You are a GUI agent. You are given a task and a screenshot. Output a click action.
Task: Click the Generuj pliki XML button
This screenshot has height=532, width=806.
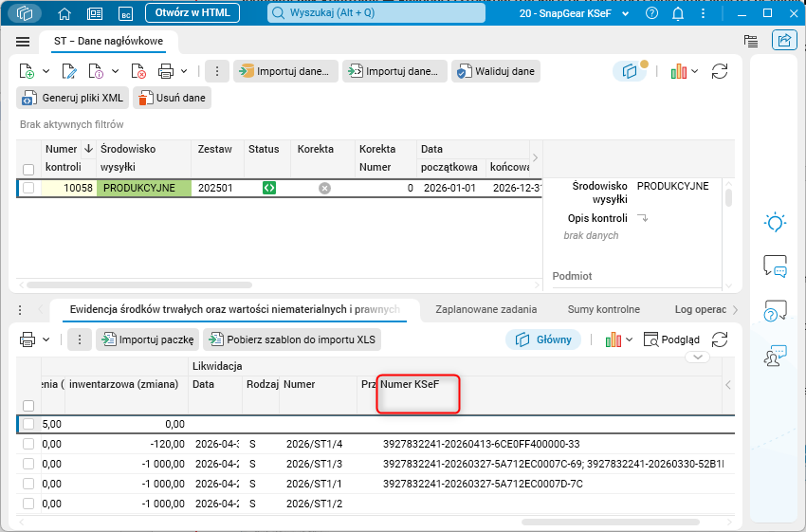pos(72,98)
